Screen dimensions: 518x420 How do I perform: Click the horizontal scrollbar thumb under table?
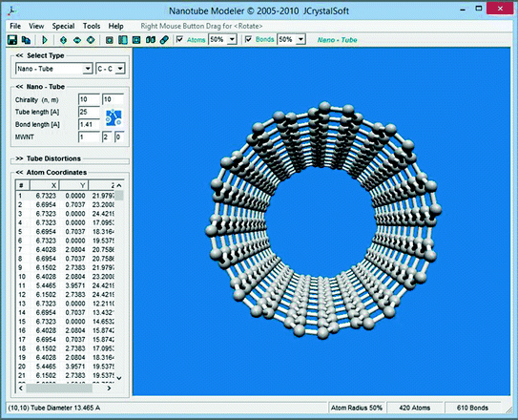59,388
